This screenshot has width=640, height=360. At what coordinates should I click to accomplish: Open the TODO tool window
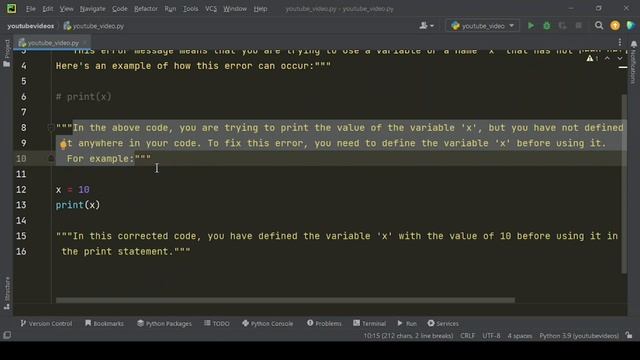click(217, 323)
